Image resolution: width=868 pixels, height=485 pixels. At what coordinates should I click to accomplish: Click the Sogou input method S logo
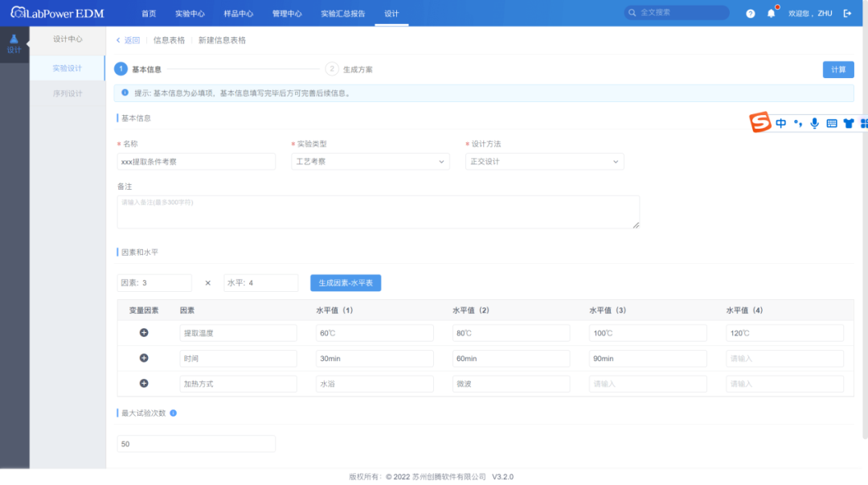[x=760, y=122]
